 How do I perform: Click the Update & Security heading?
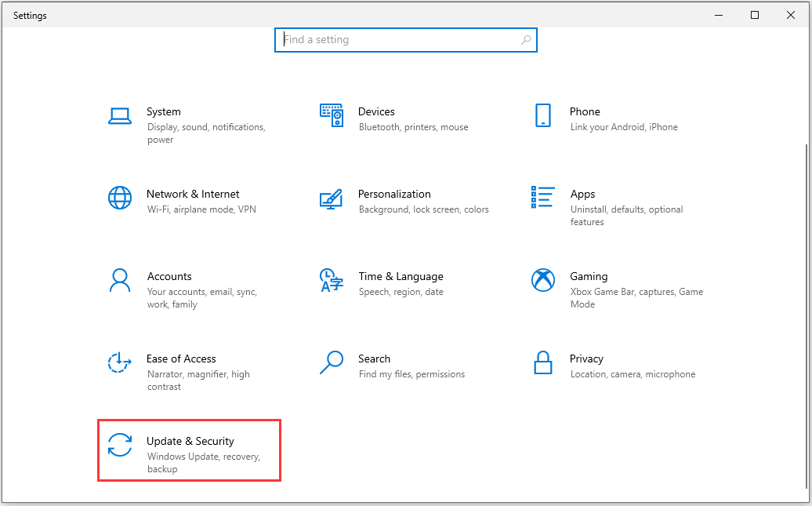coord(190,441)
